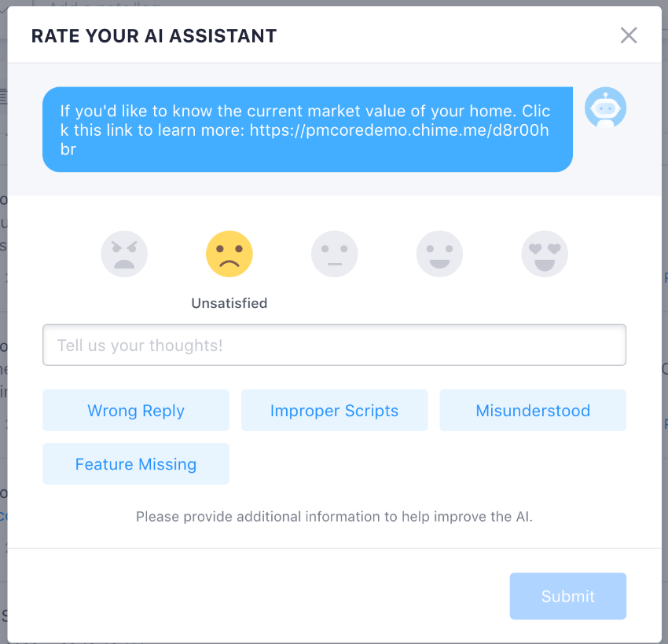Pick the neutral face rating
This screenshot has width=668, height=644.
[x=335, y=254]
